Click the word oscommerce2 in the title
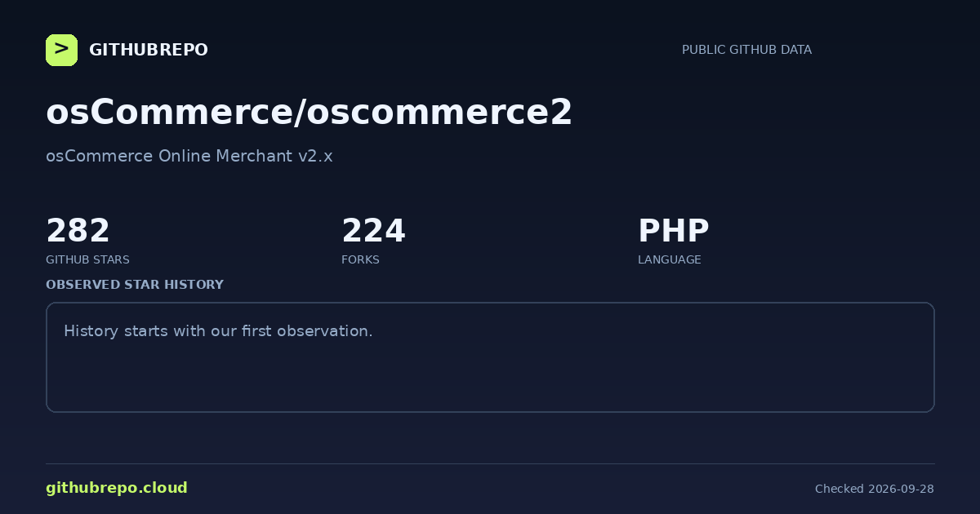 439,113
